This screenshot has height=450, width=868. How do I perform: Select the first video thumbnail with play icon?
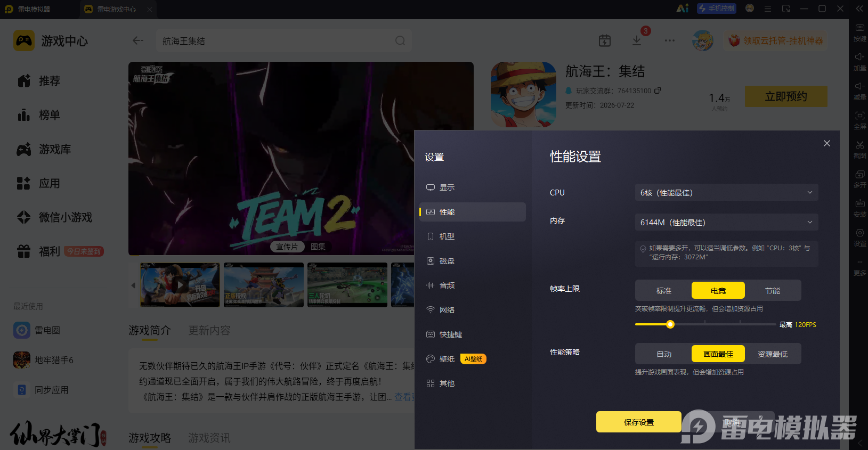coord(180,285)
